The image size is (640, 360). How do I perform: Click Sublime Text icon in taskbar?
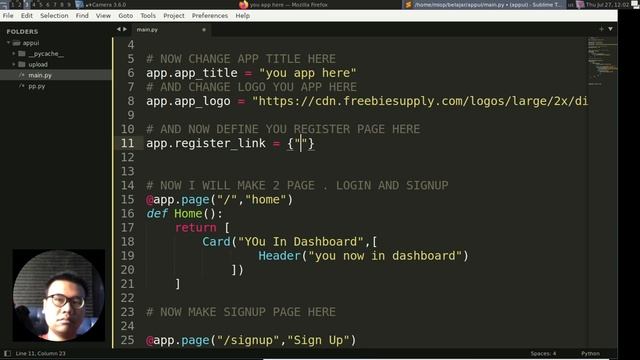pos(408,5)
